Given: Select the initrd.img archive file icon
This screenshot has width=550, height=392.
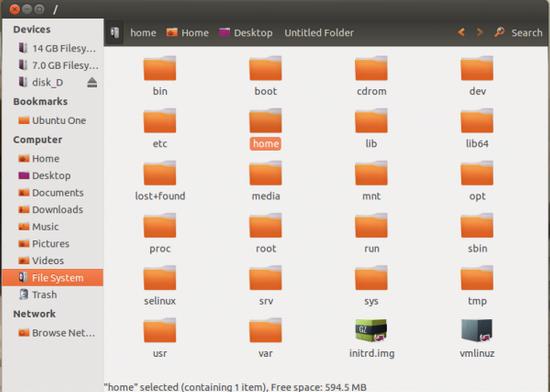Looking at the screenshot, I should click(x=371, y=330).
